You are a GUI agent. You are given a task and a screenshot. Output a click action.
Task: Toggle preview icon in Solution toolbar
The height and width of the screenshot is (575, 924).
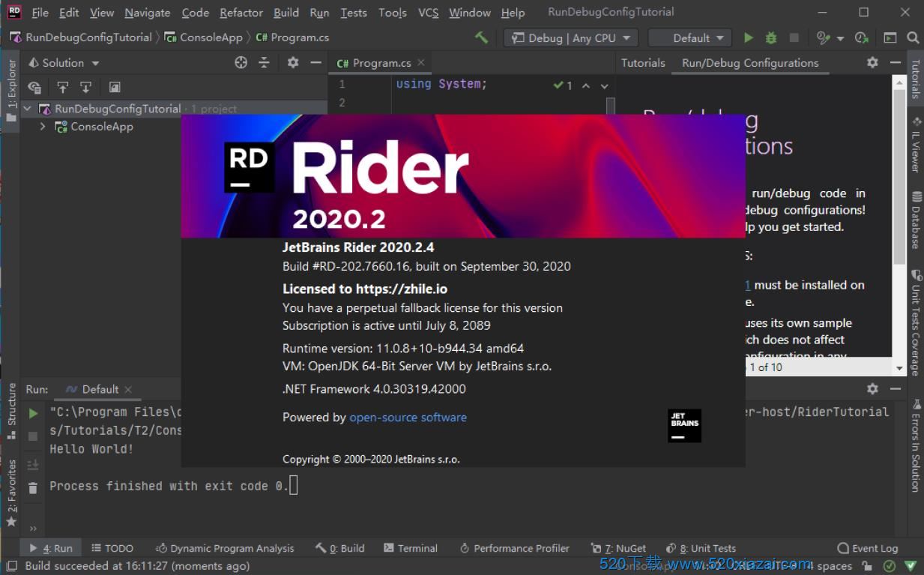click(115, 87)
